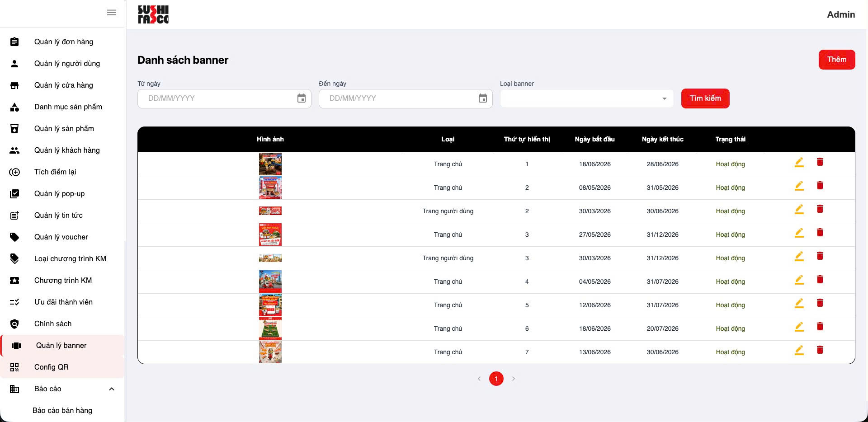Delete the banner with display order 1
The image size is (868, 422).
coord(820,162)
